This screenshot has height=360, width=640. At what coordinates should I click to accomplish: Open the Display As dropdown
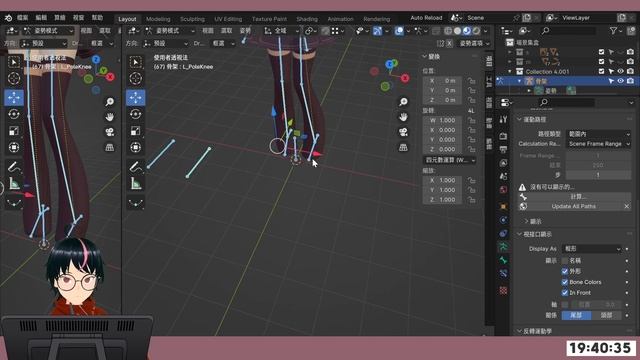click(x=592, y=249)
